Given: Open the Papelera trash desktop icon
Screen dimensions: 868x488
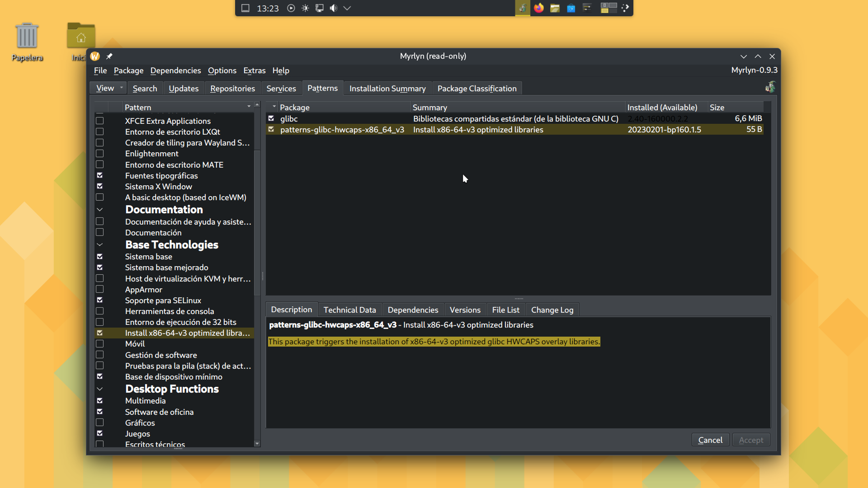Looking at the screenshot, I should coord(27,42).
